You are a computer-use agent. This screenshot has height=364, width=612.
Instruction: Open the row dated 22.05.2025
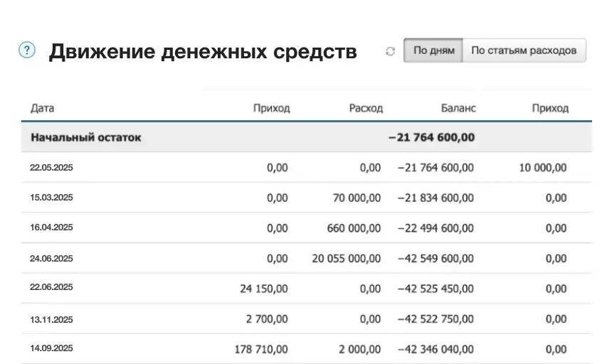point(307,168)
